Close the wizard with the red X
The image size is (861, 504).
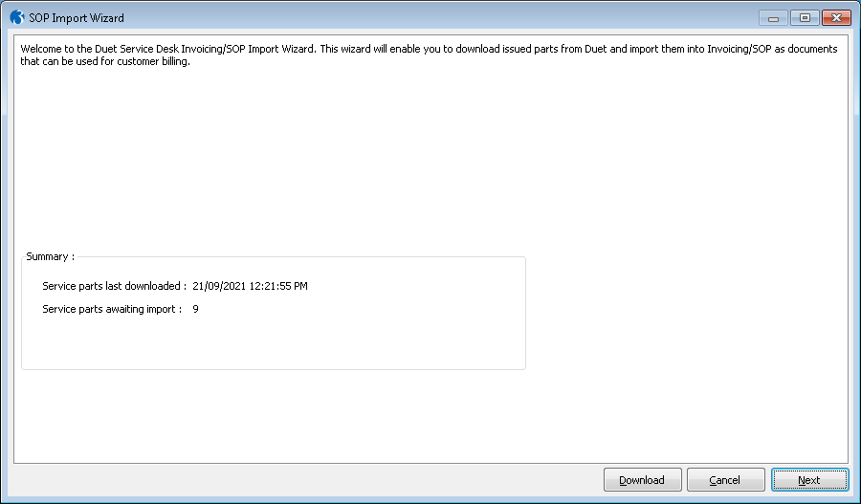coord(836,18)
